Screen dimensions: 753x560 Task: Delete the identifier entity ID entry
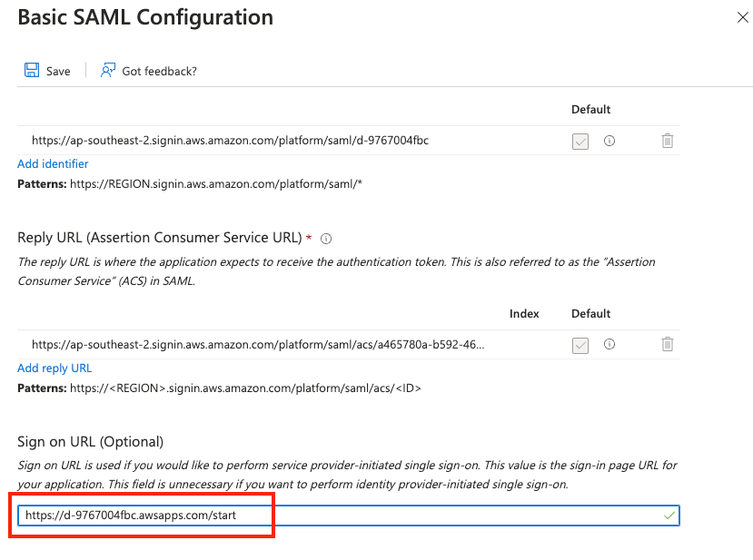click(x=668, y=141)
